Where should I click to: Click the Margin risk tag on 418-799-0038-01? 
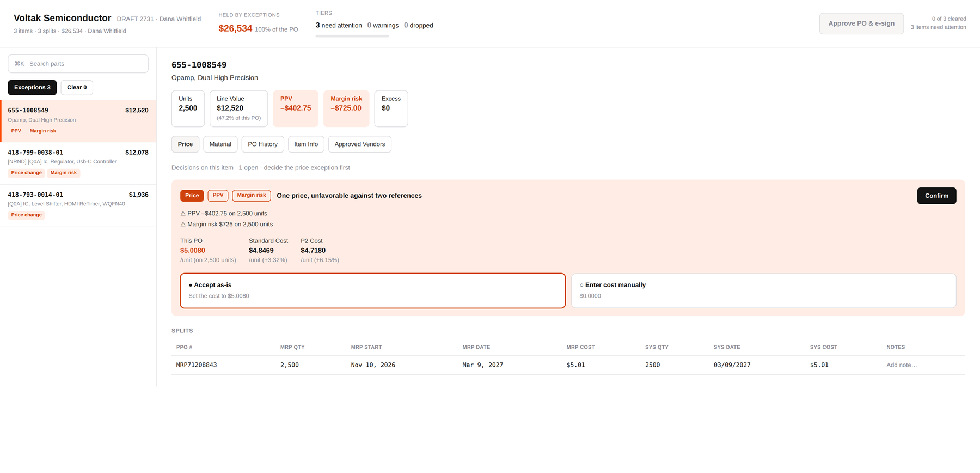(x=64, y=173)
